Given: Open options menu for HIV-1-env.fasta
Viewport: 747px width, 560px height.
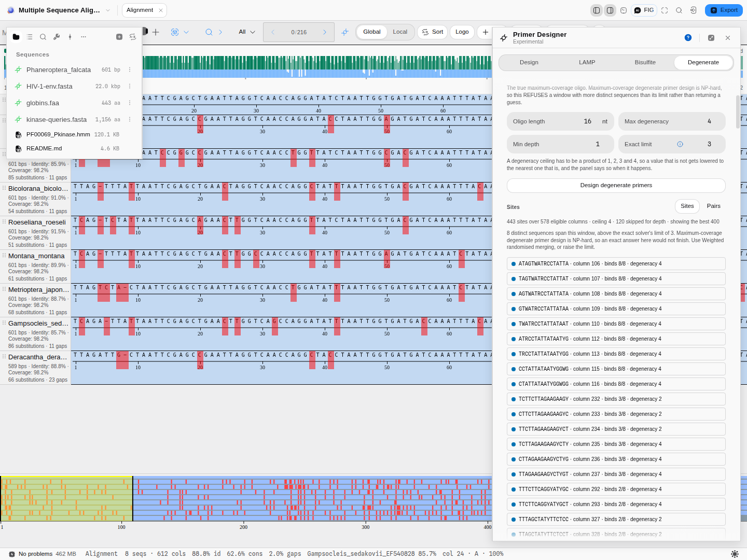Looking at the screenshot, I should pyautogui.click(x=130, y=86).
